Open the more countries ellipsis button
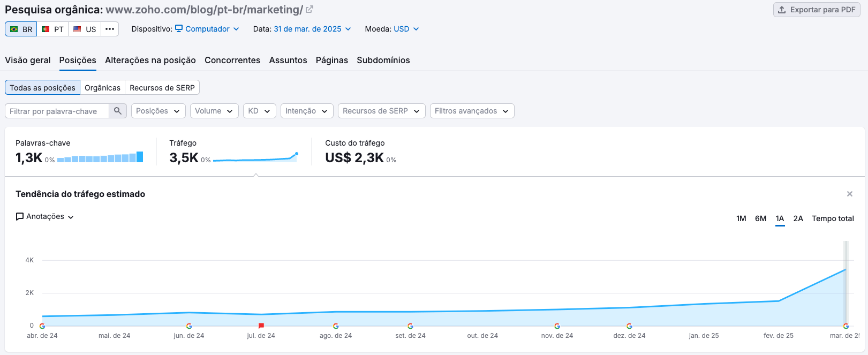868x355 pixels. tap(110, 29)
